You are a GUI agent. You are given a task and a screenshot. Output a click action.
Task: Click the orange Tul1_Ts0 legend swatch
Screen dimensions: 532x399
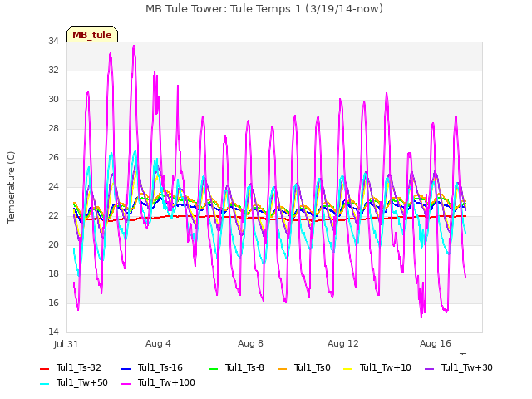click(283, 368)
